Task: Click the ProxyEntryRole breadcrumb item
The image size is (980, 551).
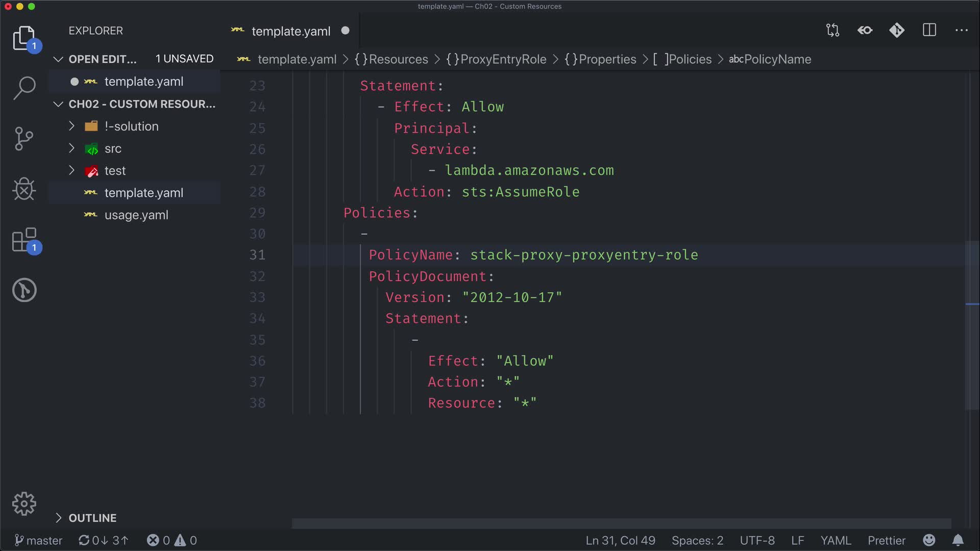Action: tap(503, 59)
